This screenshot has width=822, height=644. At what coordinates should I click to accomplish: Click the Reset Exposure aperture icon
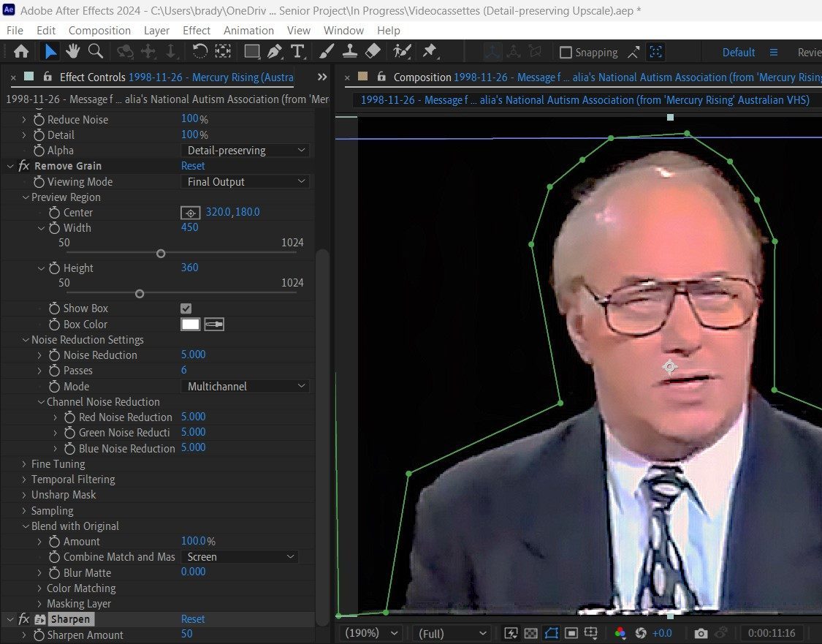(641, 633)
